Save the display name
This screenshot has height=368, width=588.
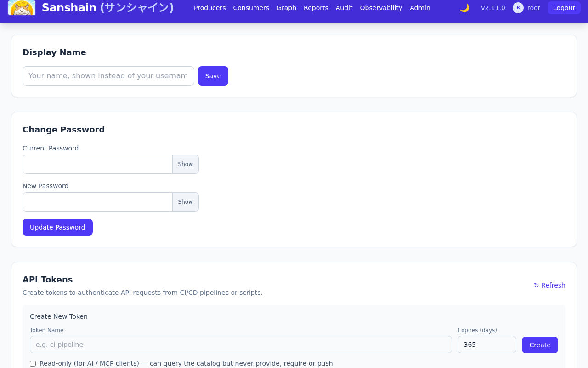(x=213, y=76)
